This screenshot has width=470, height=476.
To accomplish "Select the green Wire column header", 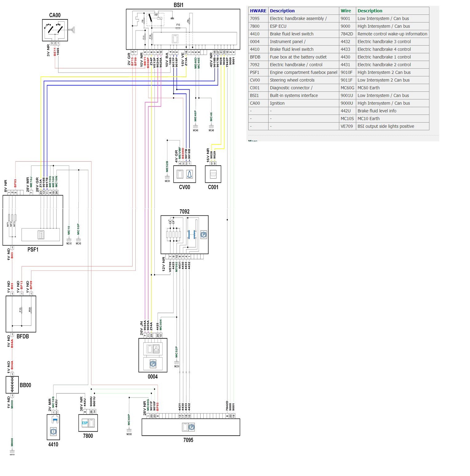I will coord(347,11).
